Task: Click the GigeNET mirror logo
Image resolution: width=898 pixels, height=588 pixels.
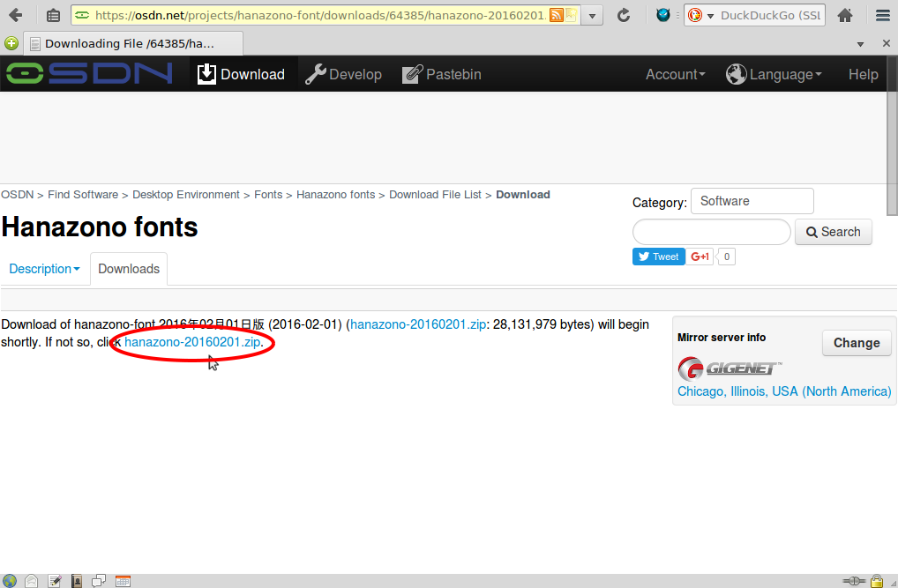Action: pyautogui.click(x=729, y=368)
